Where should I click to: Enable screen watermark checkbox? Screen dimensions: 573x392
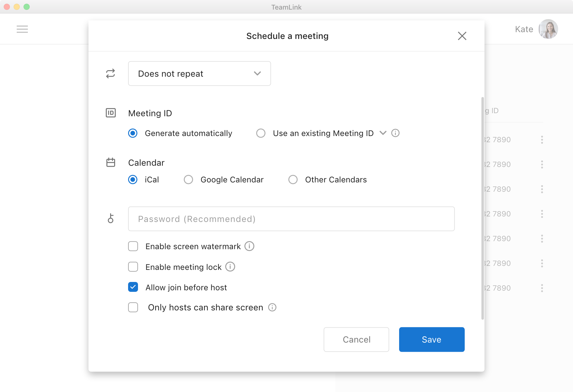[133, 246]
